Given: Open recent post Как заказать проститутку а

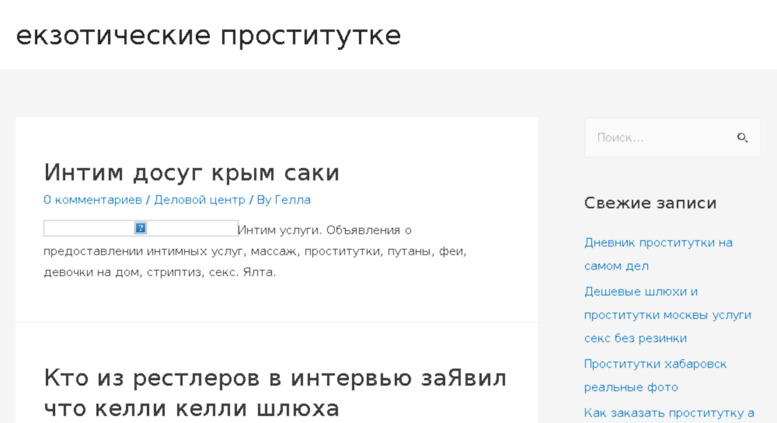Looking at the screenshot, I should [669, 413].
